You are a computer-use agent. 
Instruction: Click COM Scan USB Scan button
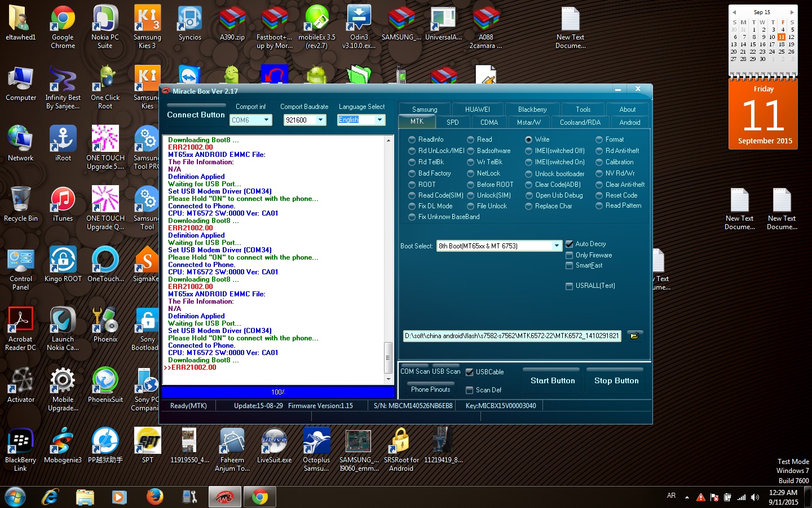(x=430, y=371)
